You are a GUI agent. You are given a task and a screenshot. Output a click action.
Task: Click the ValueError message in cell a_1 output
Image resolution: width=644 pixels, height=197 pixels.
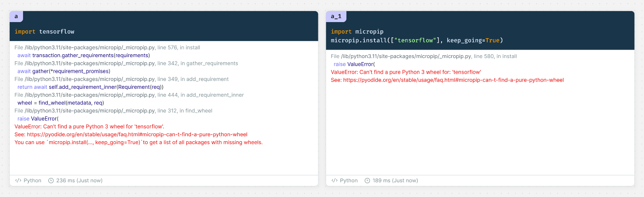click(406, 72)
